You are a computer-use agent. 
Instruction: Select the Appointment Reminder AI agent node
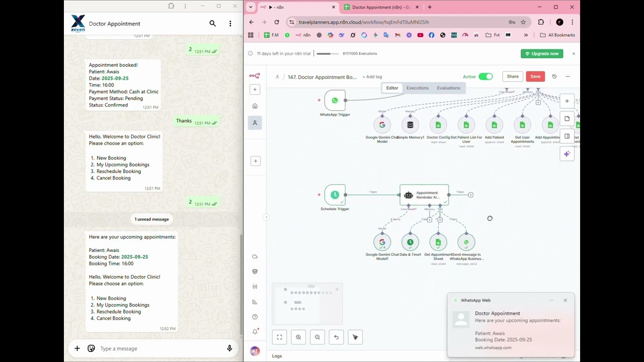point(424,195)
